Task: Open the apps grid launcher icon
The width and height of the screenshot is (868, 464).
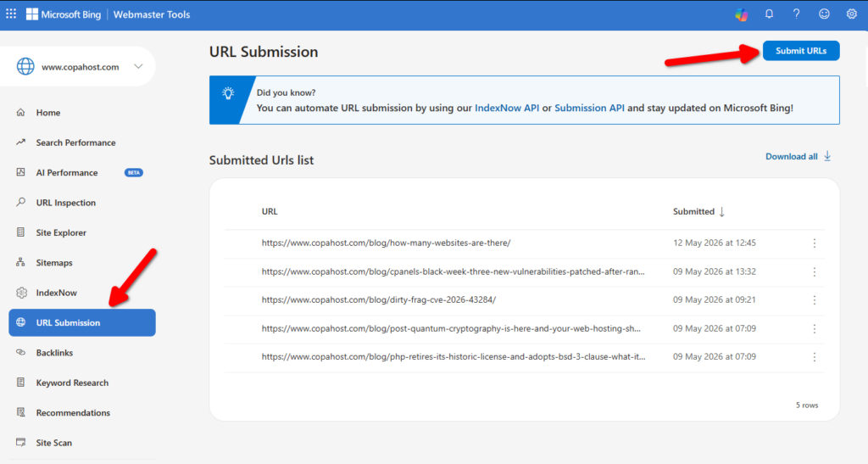Action: 11,14
